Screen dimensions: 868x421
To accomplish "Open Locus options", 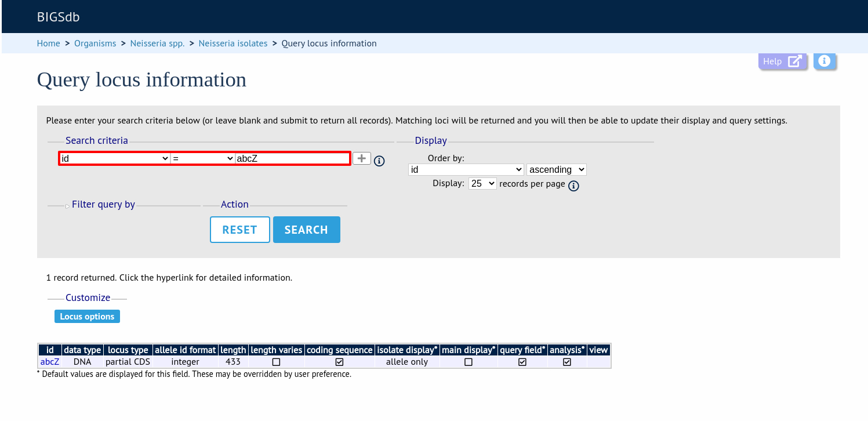I will click(87, 317).
